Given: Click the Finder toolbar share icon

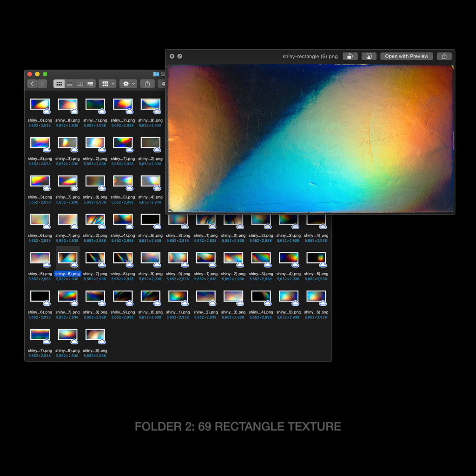Looking at the screenshot, I should [x=147, y=84].
